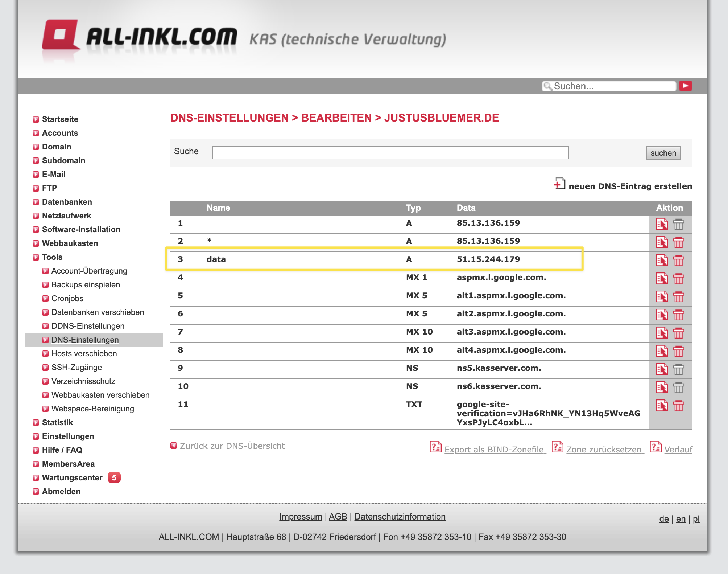Image resolution: width=728 pixels, height=574 pixels.
Task: Open the Statistik sidebar section
Action: pyautogui.click(x=57, y=423)
